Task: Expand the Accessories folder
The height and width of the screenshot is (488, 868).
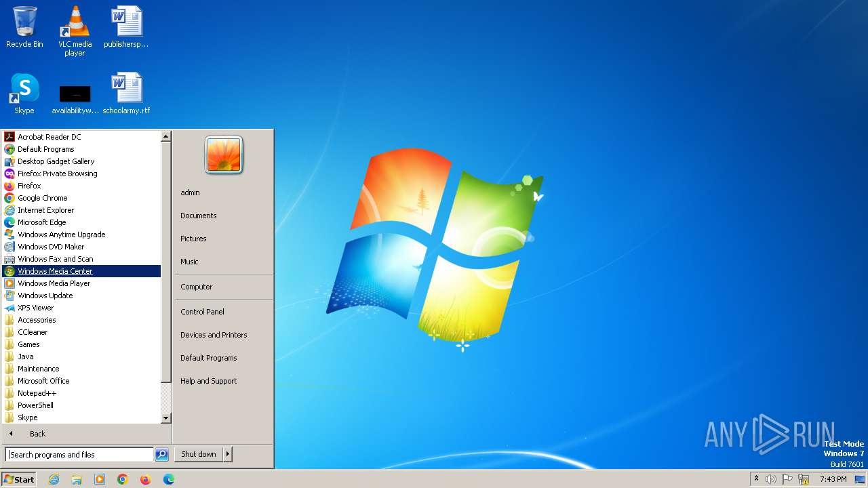Action: pos(81,320)
